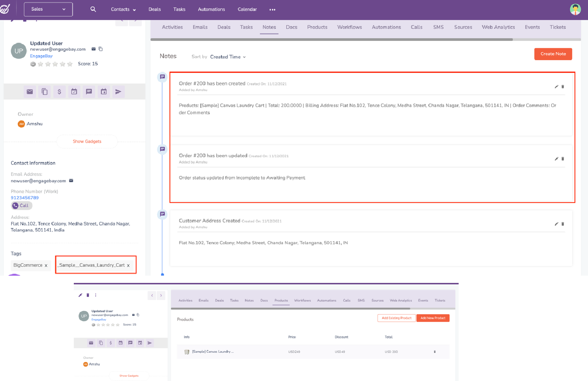Open Deals in top navigation
Image resolution: width=588 pixels, height=381 pixels.
[155, 9]
